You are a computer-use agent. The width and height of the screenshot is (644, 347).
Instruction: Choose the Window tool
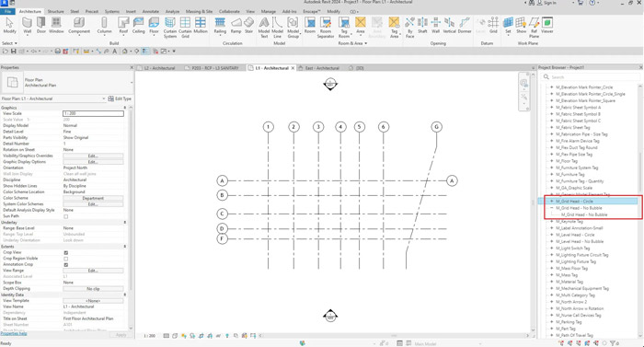point(56,25)
